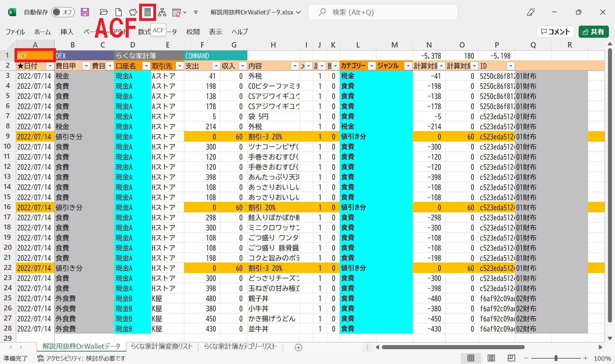The width and height of the screenshot is (615, 364).
Task: Open the 校閲 (Review) ribbon tab
Action: (193, 32)
